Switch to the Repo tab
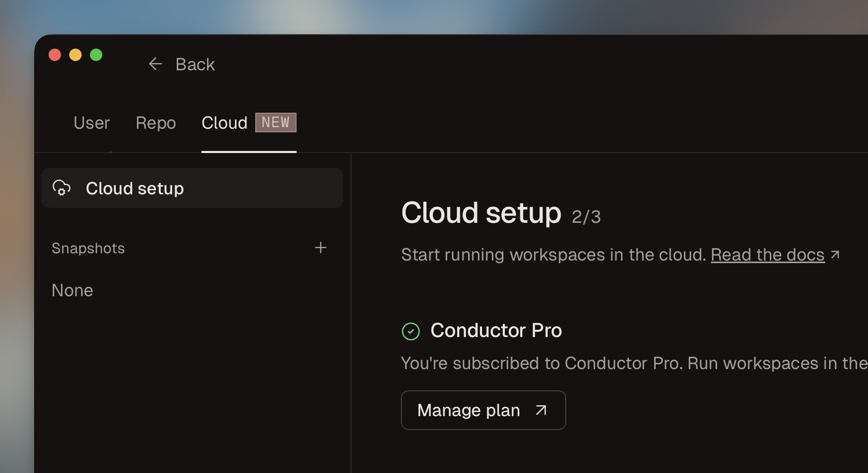868x473 pixels. (156, 123)
